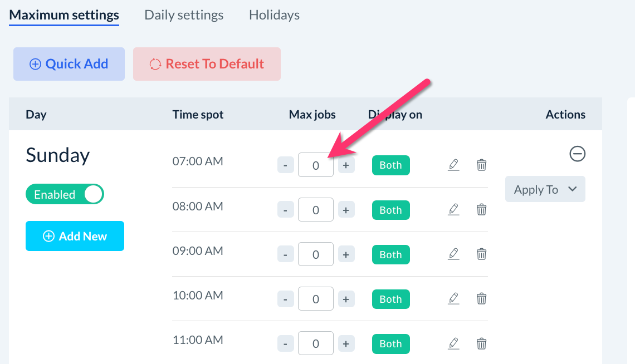The height and width of the screenshot is (364, 635).
Task: Switch to the Daily settings tab
Action: click(x=184, y=15)
